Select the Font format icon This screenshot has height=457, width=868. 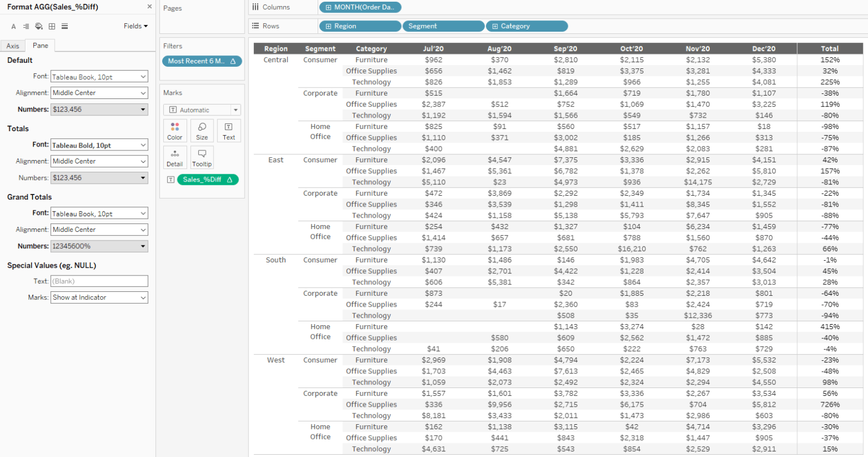(14, 26)
